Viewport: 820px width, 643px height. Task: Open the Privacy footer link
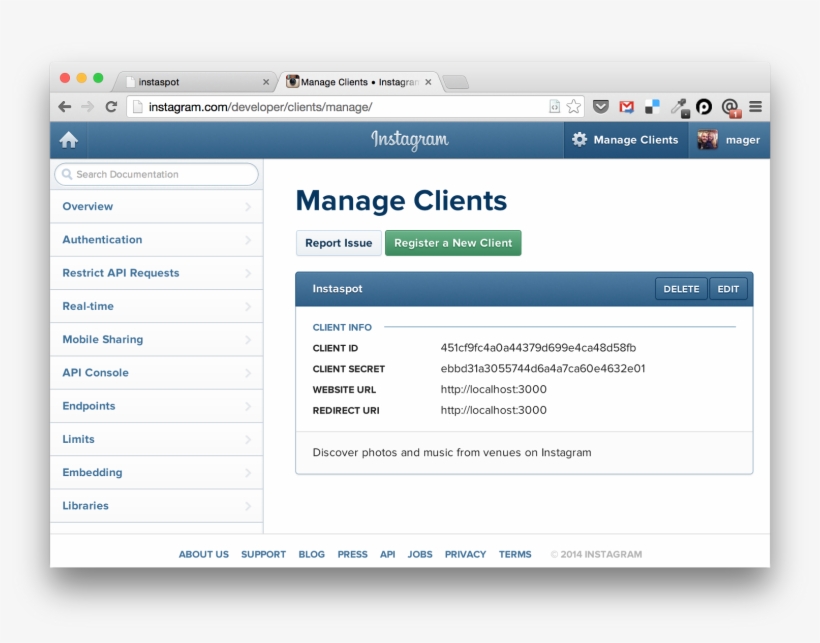(x=465, y=554)
